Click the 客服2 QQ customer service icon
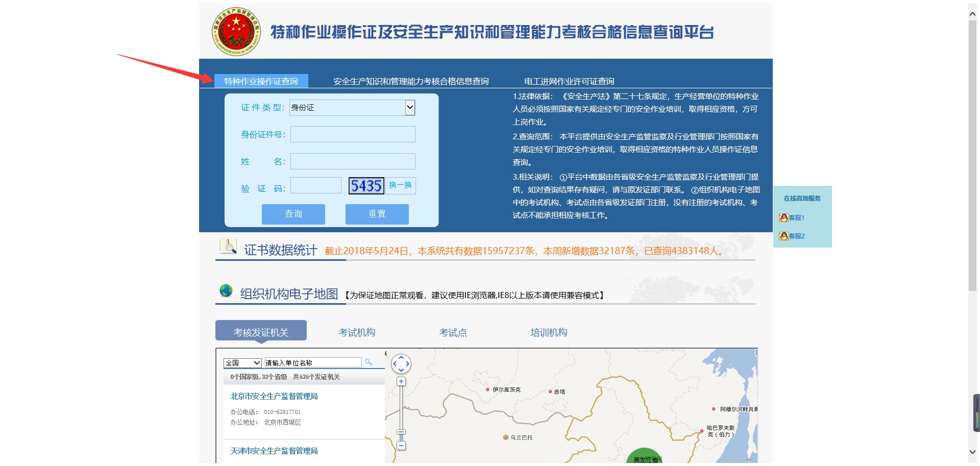 [x=785, y=236]
